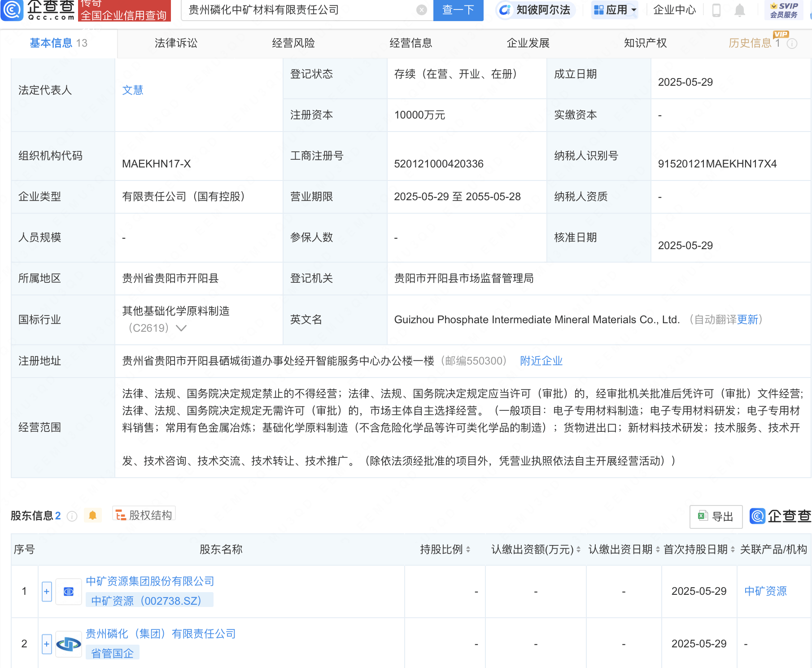812x668 pixels.
Task: Click 导出 export button
Action: click(x=716, y=517)
